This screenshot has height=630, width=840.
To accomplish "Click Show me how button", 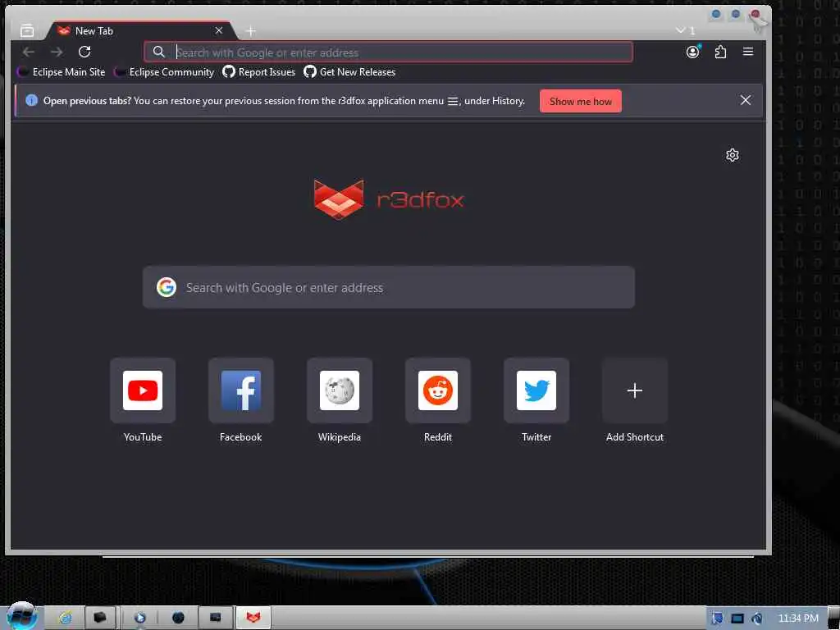I will pyautogui.click(x=581, y=101).
